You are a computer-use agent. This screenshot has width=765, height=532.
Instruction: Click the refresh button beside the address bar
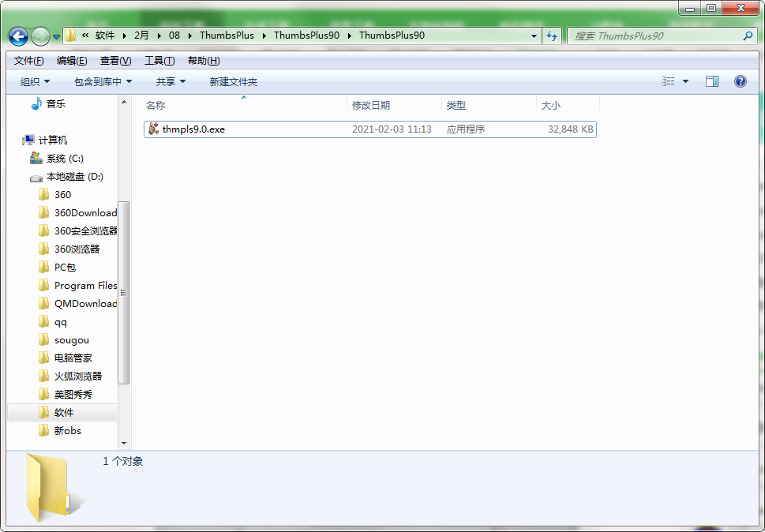[552, 36]
